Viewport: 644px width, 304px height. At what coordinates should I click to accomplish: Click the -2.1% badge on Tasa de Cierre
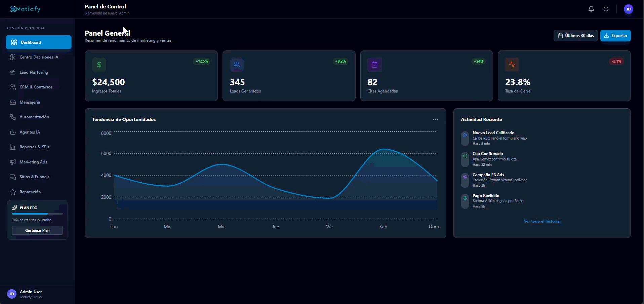(x=616, y=61)
